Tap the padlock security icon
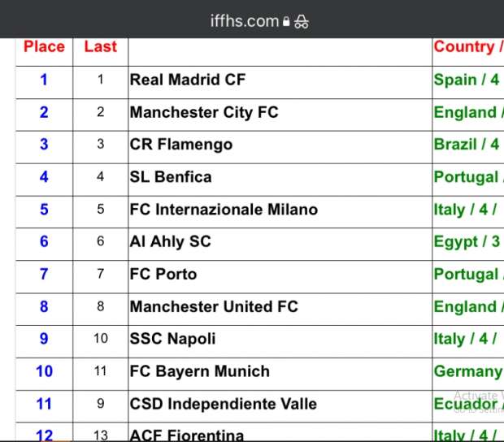The width and height of the screenshot is (504, 442). pos(286,23)
